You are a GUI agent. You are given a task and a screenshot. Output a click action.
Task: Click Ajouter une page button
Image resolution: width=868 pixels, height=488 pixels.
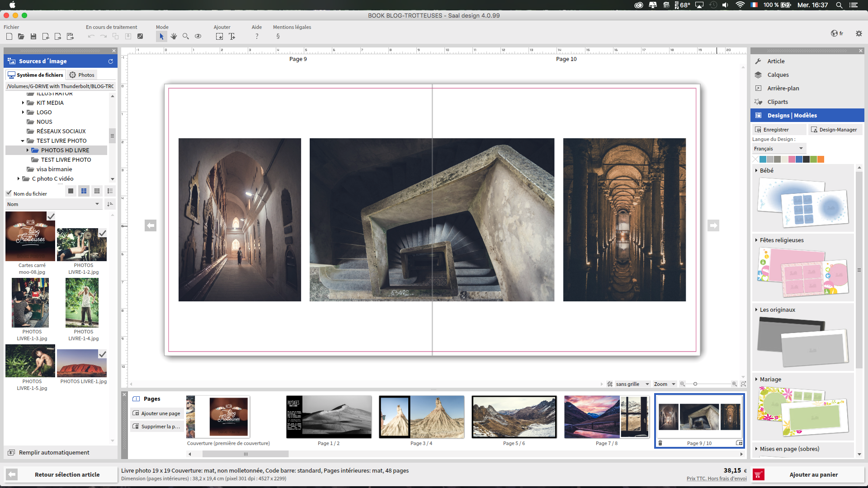pyautogui.click(x=156, y=413)
